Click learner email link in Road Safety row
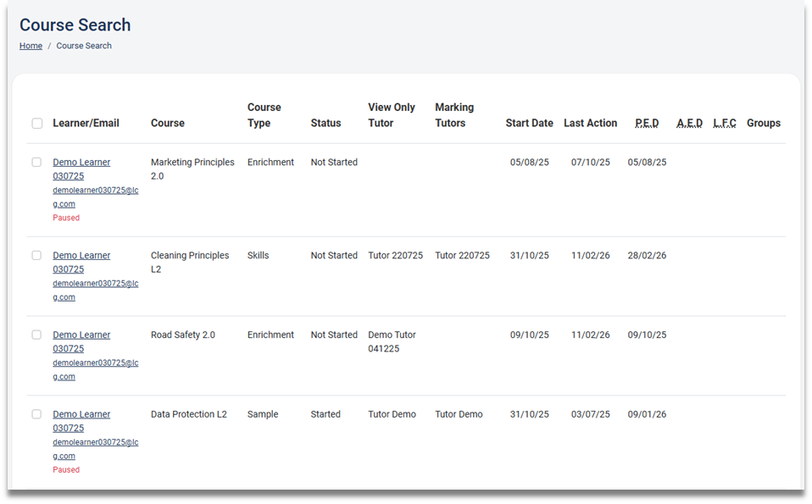The image size is (812, 504). pos(95,370)
